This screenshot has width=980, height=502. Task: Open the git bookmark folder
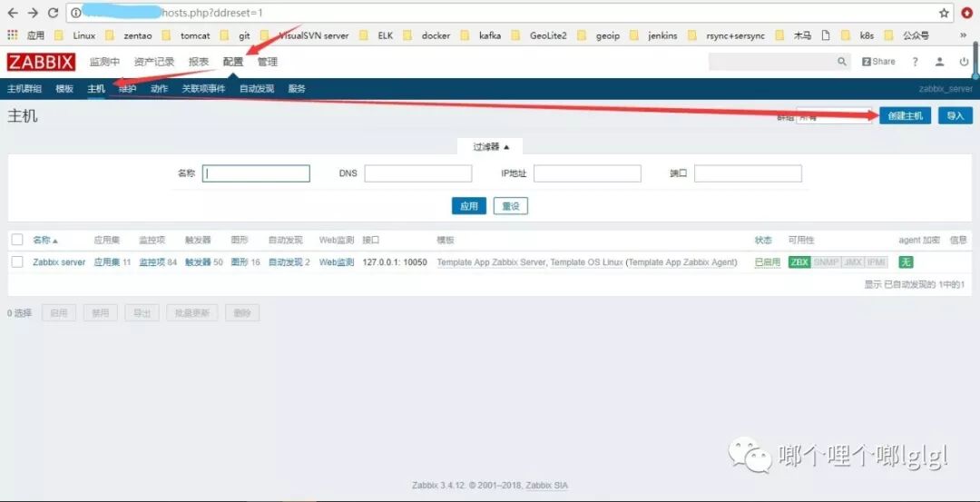point(236,35)
